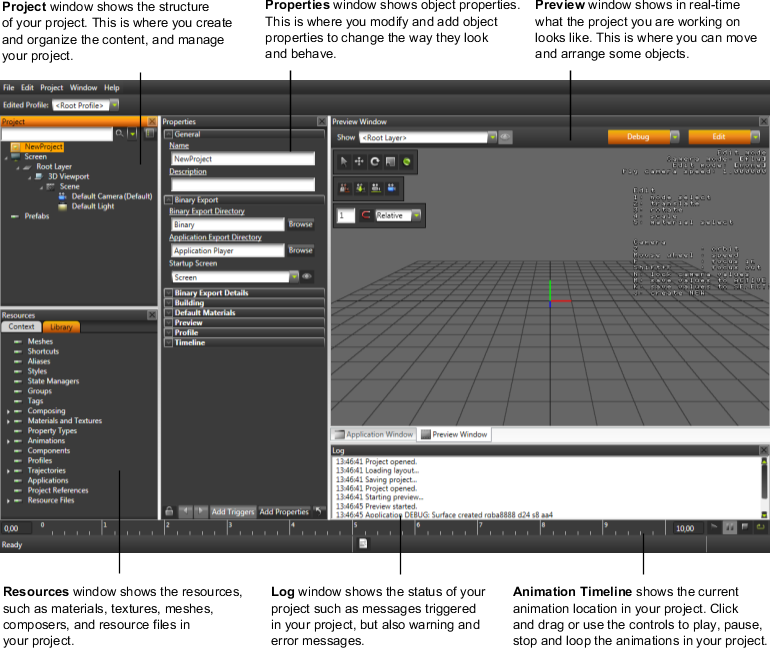
Task: Collapse the General section toggle
Action: [168, 134]
